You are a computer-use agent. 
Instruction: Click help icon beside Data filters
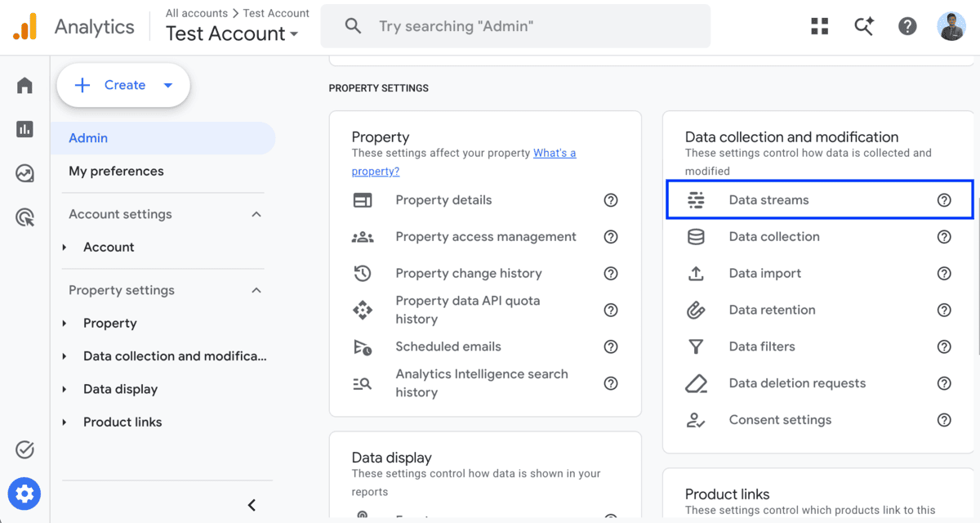tap(944, 346)
